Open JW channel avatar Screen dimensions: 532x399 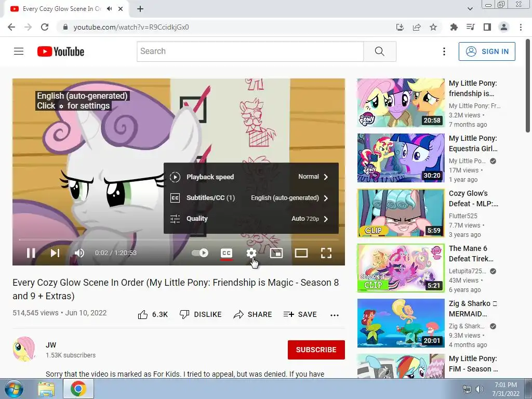[24, 349]
